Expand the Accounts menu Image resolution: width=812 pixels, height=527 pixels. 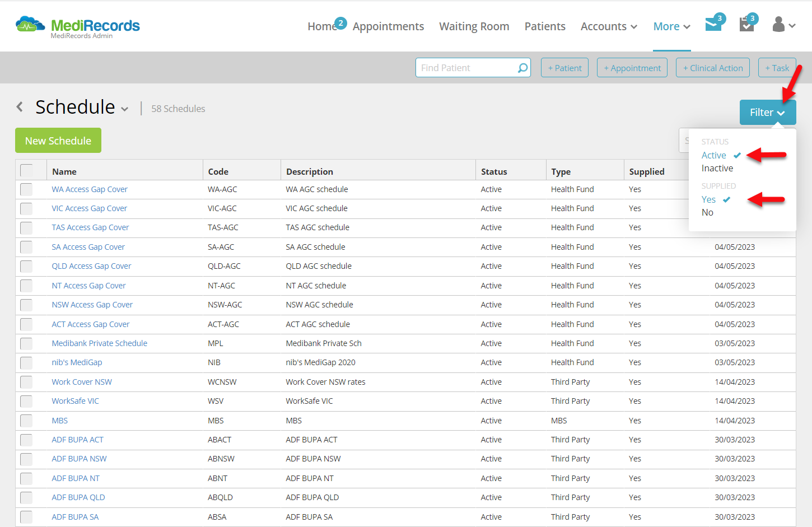609,26
